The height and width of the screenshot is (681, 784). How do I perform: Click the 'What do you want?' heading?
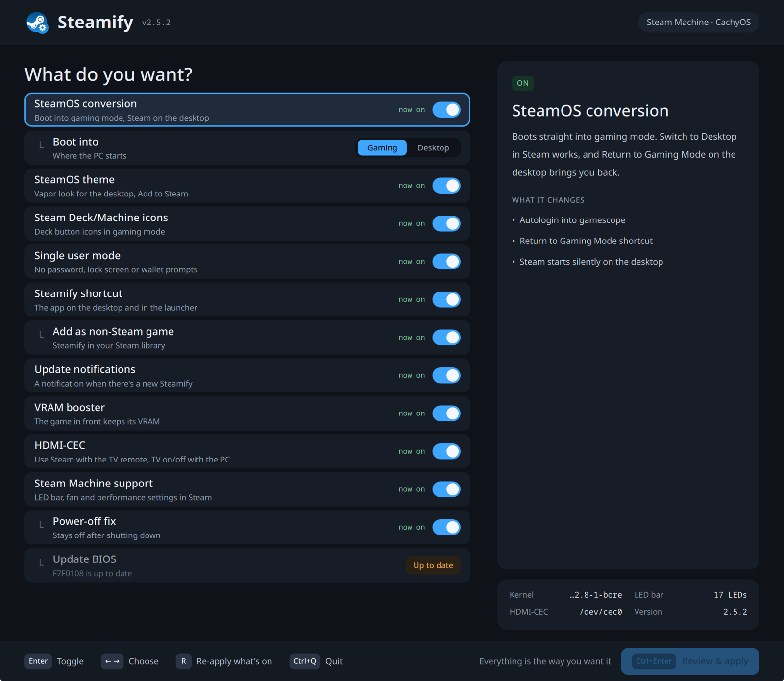tap(109, 74)
